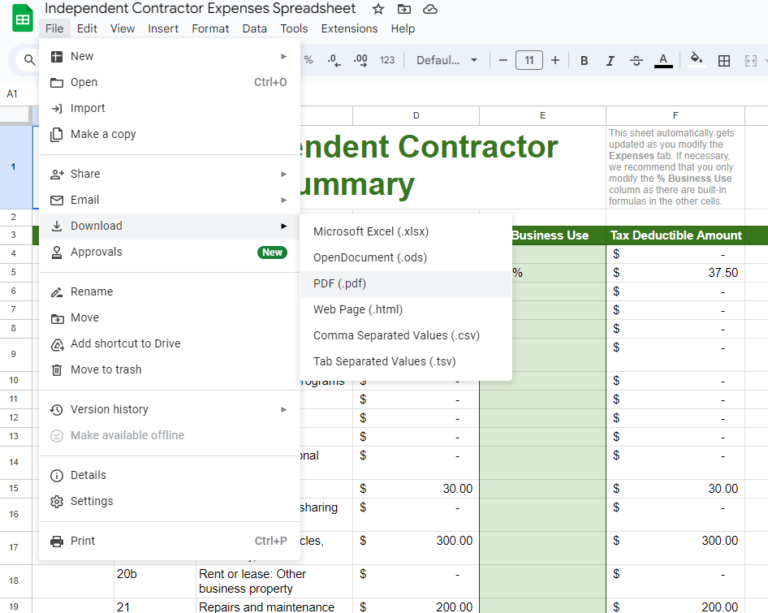Select Rename in the File menu
The image size is (768, 613).
click(169, 292)
